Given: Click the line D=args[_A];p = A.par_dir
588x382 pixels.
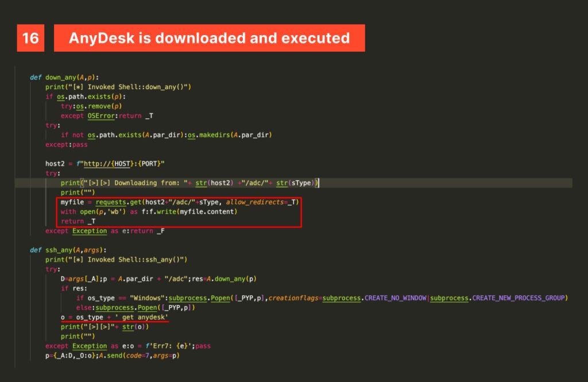Looking at the screenshot, I should [x=158, y=279].
